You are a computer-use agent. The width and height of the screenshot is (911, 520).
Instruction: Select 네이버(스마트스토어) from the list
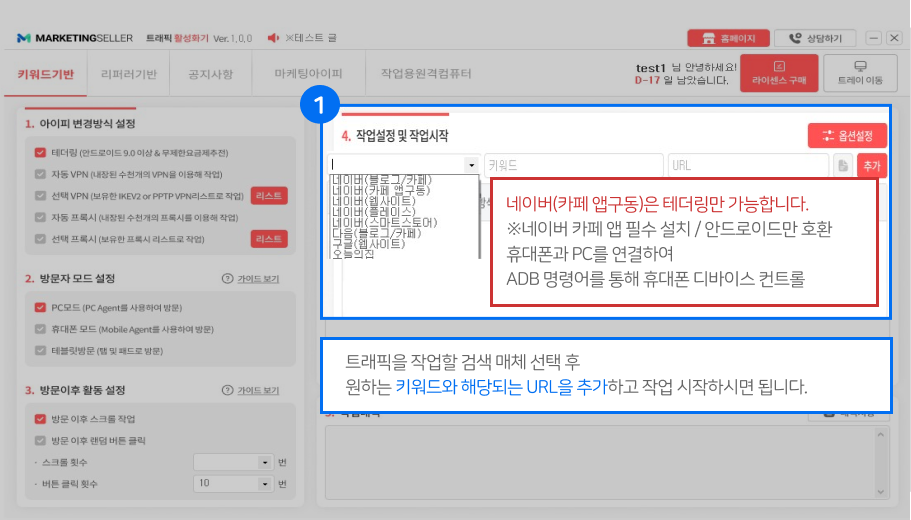[384, 223]
